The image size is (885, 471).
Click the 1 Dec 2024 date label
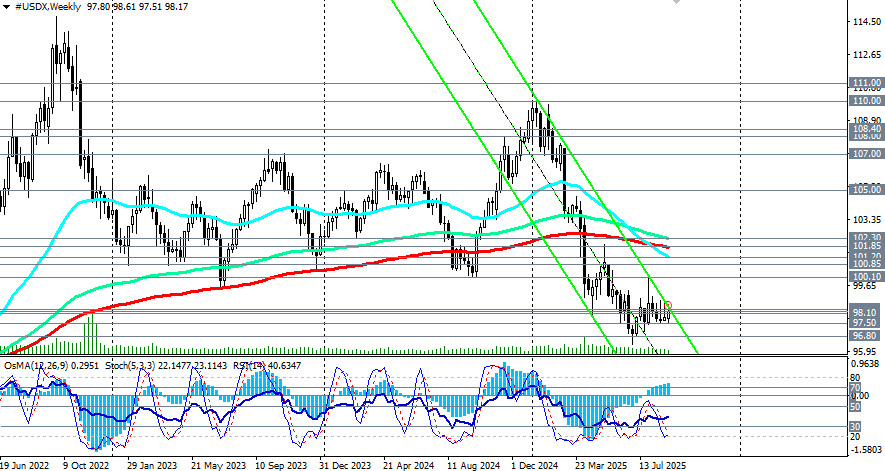tap(534, 465)
